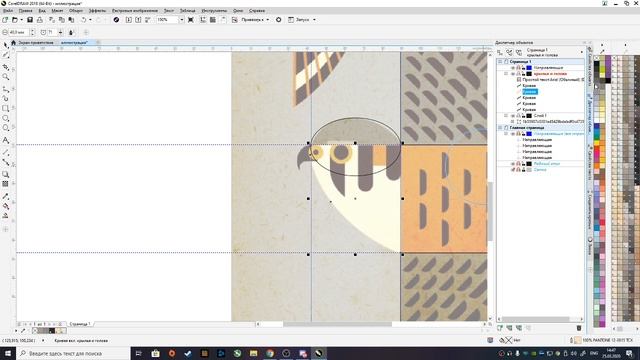
Task: Select the Страница 1 page tab
Action: [80, 324]
